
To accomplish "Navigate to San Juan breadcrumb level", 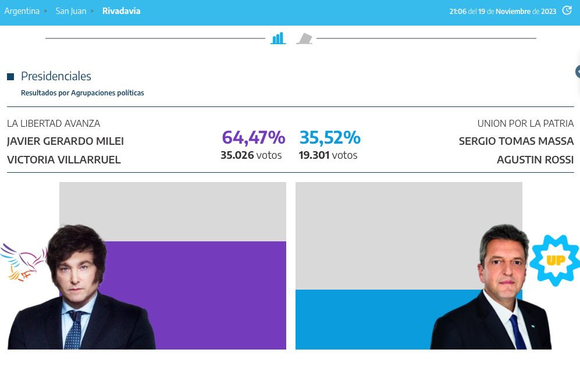I will point(71,11).
